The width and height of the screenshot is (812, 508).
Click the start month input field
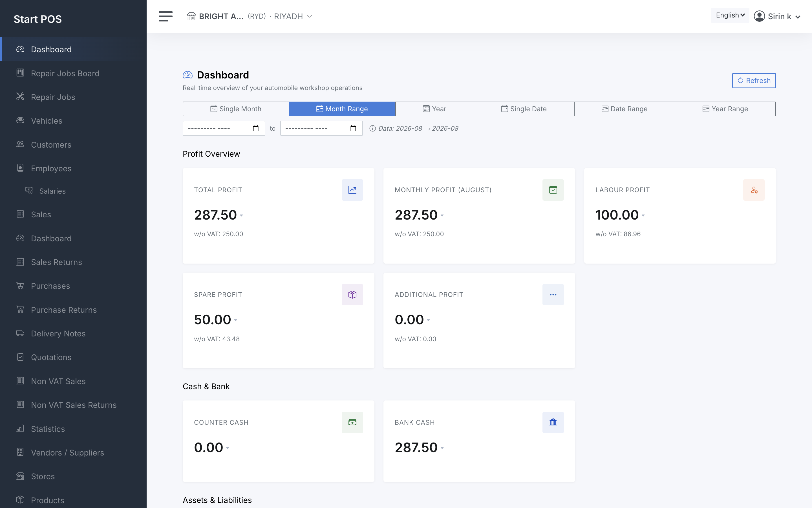224,128
